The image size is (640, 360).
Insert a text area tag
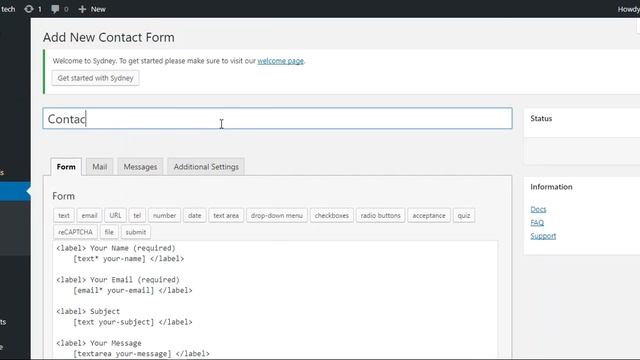click(x=226, y=216)
